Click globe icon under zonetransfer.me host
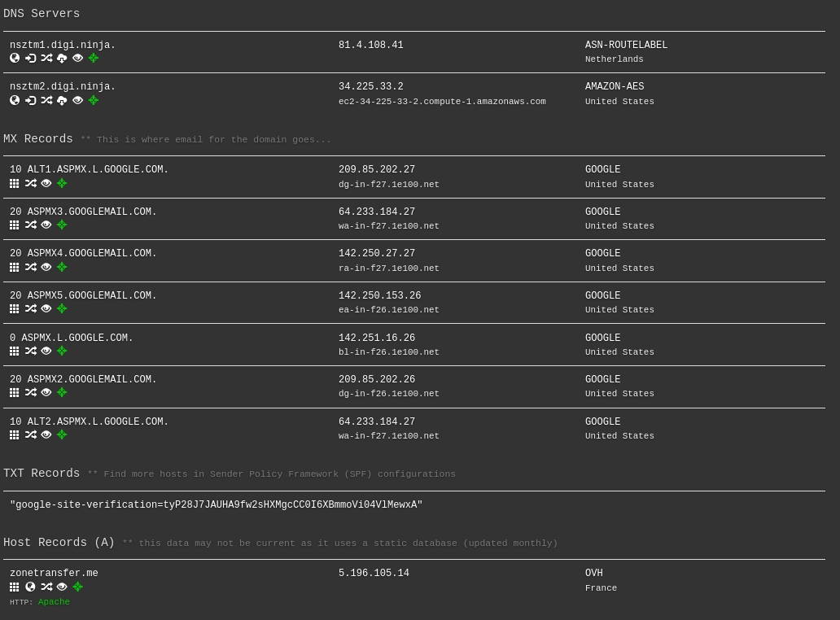The height and width of the screenshot is (620, 840). [30, 587]
